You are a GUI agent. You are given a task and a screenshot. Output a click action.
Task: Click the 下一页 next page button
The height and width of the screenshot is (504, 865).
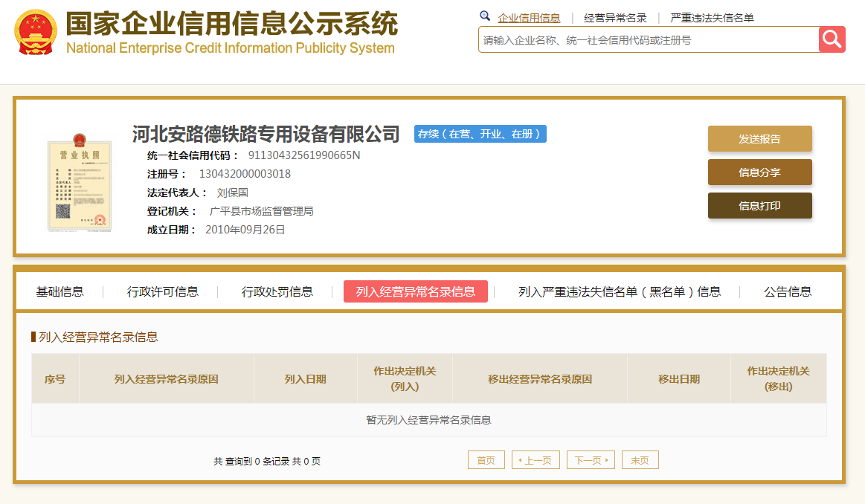click(x=591, y=460)
